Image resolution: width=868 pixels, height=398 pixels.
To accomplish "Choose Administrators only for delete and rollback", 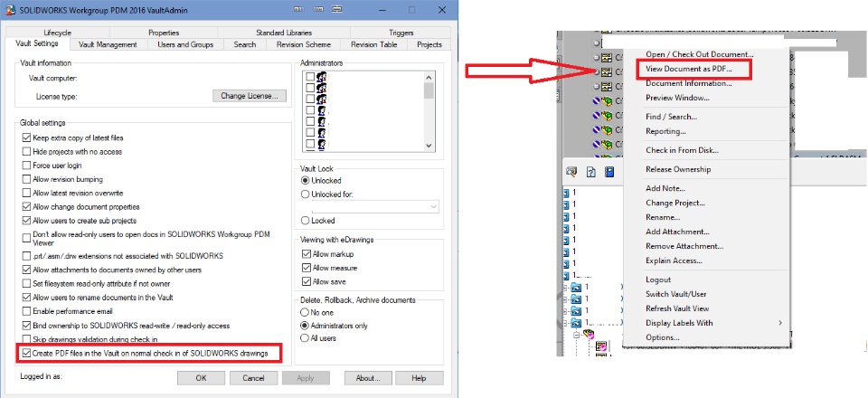I will pyautogui.click(x=305, y=326).
